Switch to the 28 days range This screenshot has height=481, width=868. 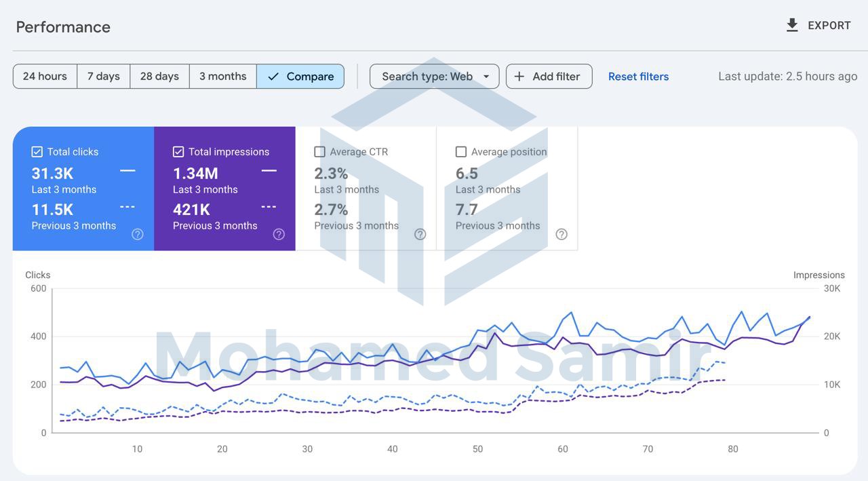click(x=159, y=77)
